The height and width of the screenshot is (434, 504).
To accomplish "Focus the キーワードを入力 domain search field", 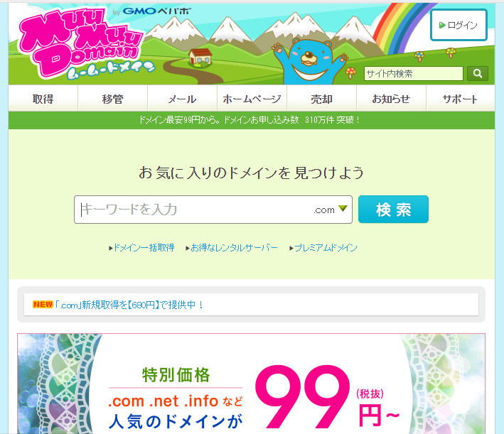I will (x=193, y=210).
